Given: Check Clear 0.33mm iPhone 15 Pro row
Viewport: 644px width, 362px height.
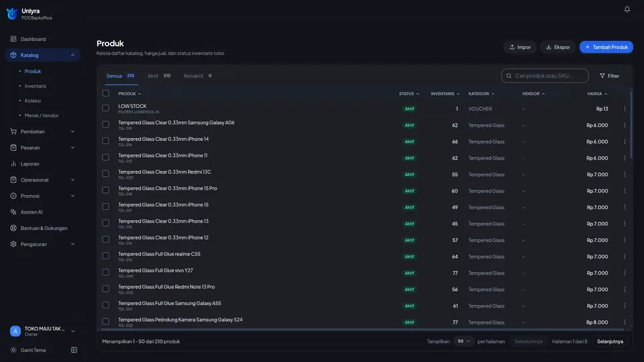Looking at the screenshot, I should coord(105,190).
